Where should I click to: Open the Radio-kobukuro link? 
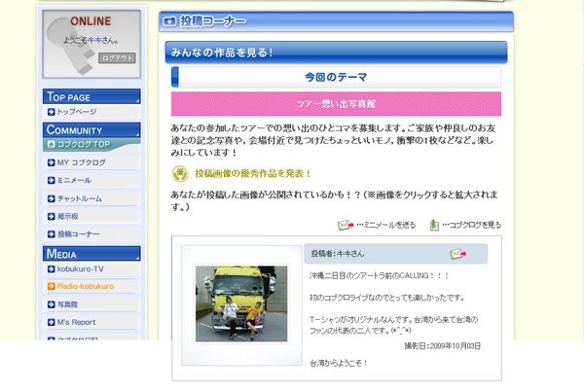click(x=86, y=286)
